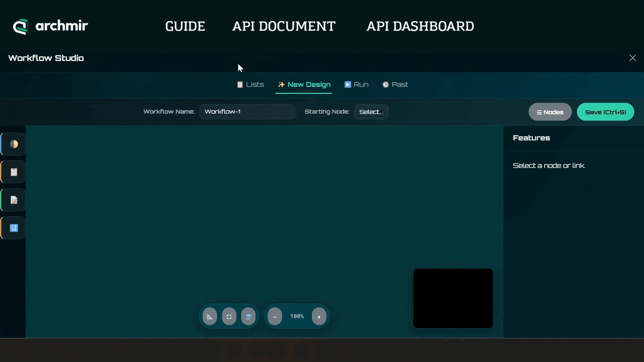This screenshot has height=362, width=644.
Task: Open the GUIDE page
Action: point(185,26)
